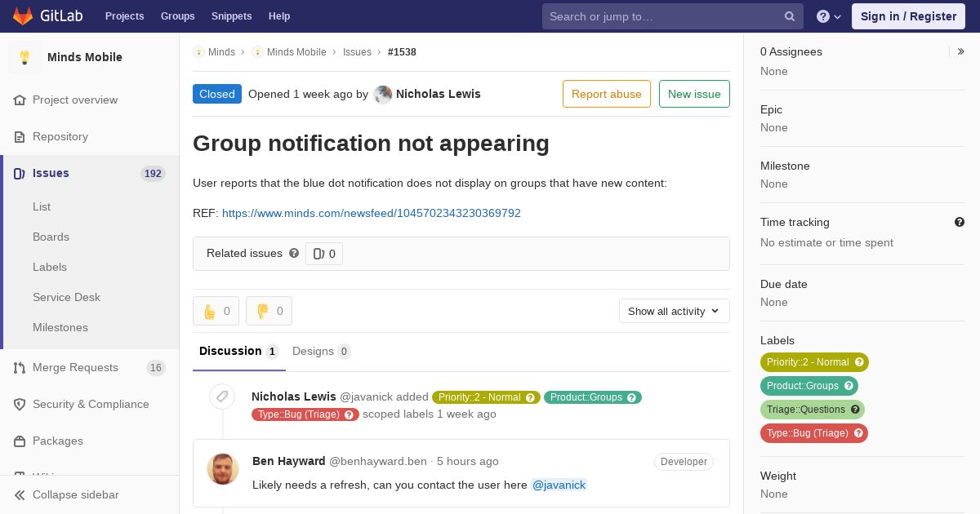Viewport: 980px width, 514px height.
Task: Open the Show all activity dropdown
Action: point(674,311)
